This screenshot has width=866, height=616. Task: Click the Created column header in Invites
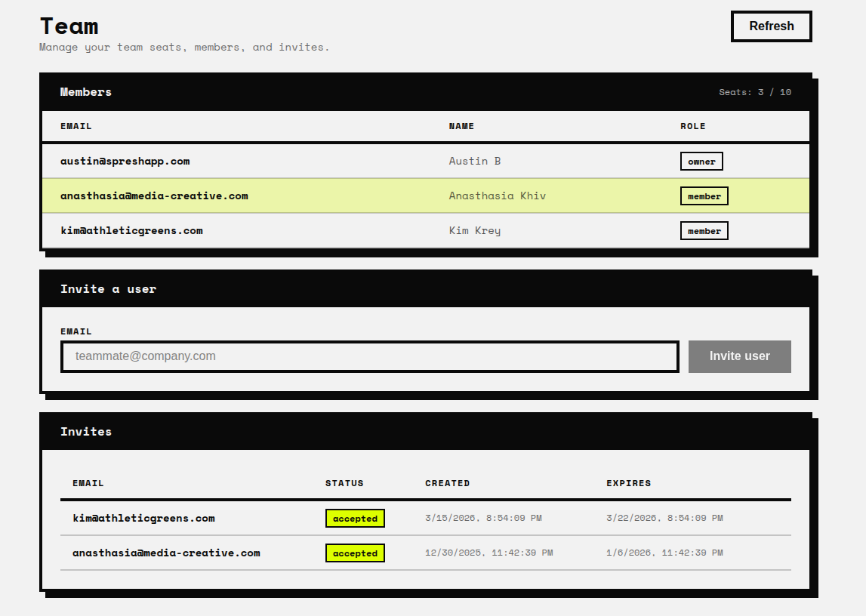coord(447,483)
